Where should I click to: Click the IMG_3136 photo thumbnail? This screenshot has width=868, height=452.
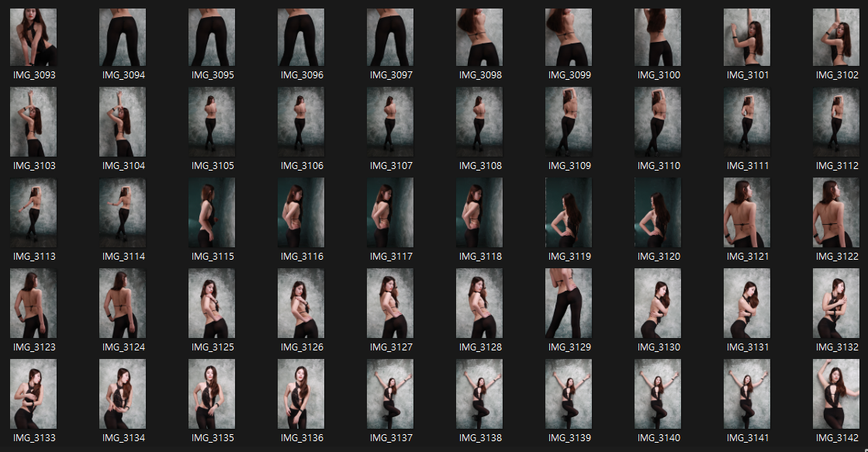click(301, 394)
